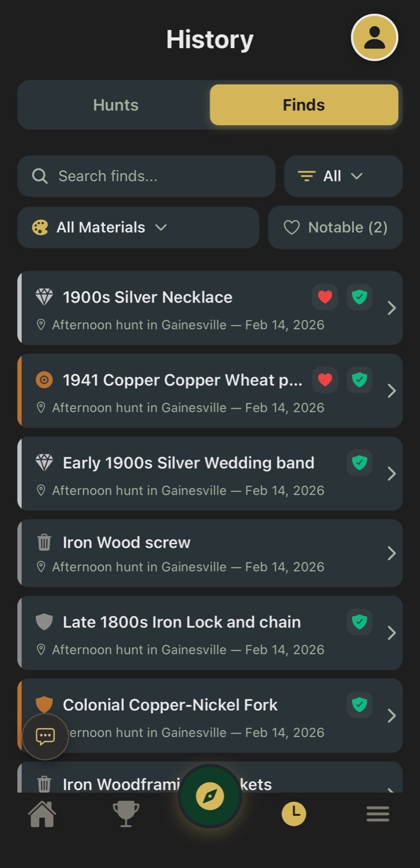Open the hamburger menu icon at bottom right
The height and width of the screenshot is (868, 420).
tap(378, 814)
